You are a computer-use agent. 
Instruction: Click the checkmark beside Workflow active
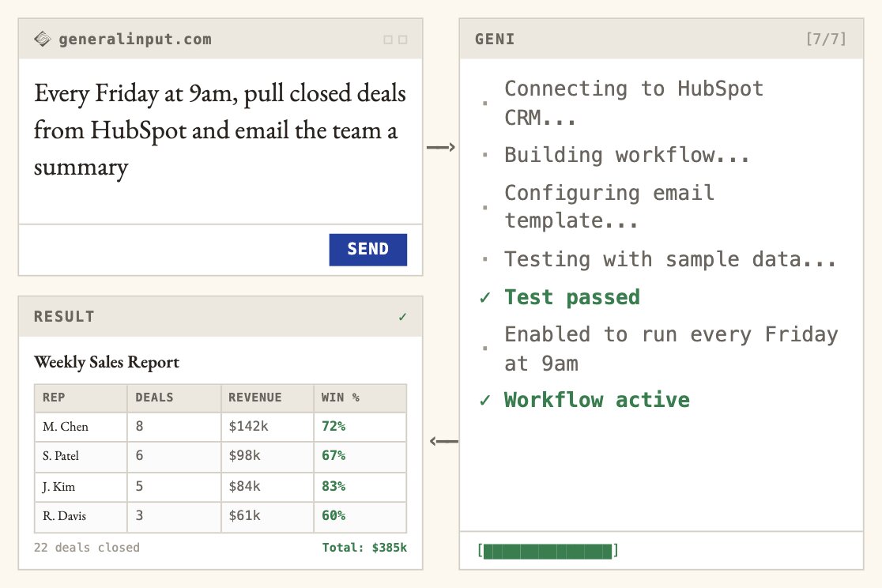(x=485, y=400)
